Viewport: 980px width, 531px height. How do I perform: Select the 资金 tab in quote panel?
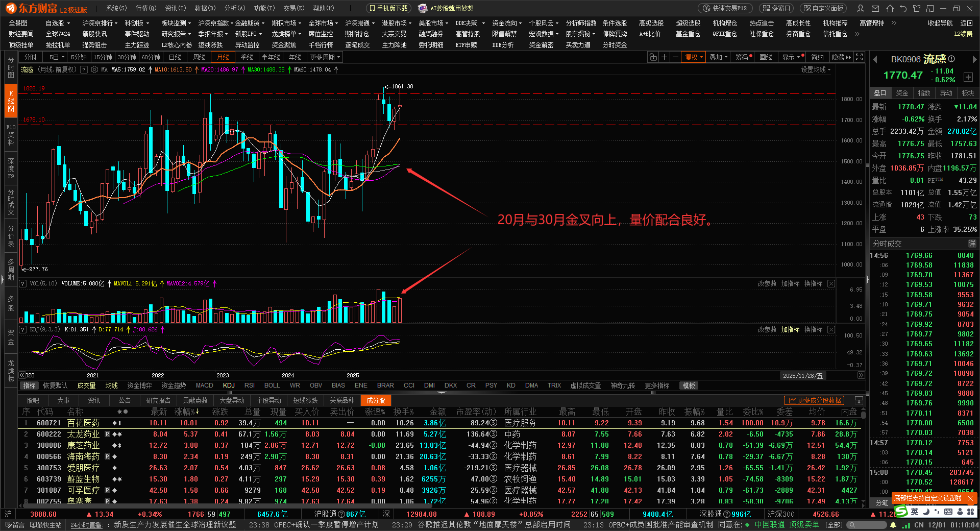pyautogui.click(x=902, y=93)
